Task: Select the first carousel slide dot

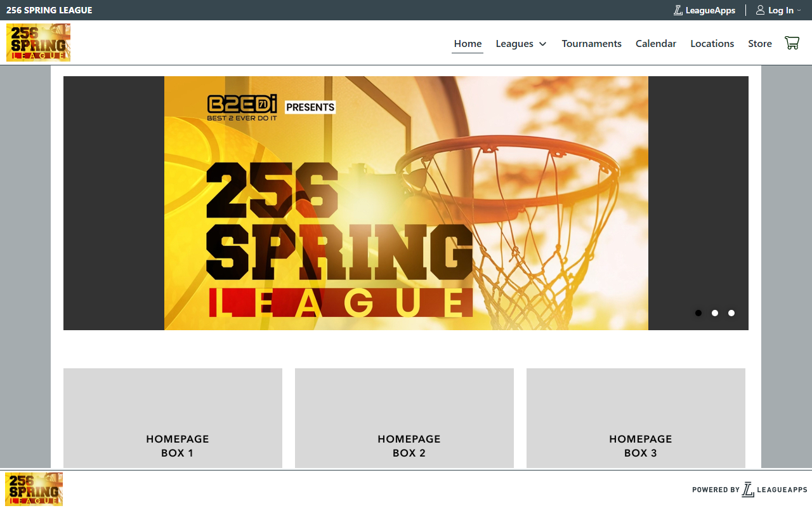Action: [x=698, y=313]
